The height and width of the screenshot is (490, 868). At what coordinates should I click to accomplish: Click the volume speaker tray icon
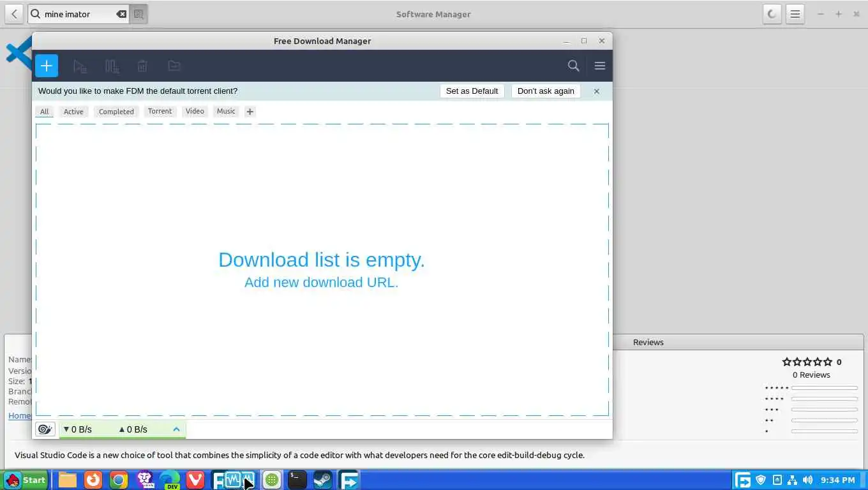pos(808,480)
